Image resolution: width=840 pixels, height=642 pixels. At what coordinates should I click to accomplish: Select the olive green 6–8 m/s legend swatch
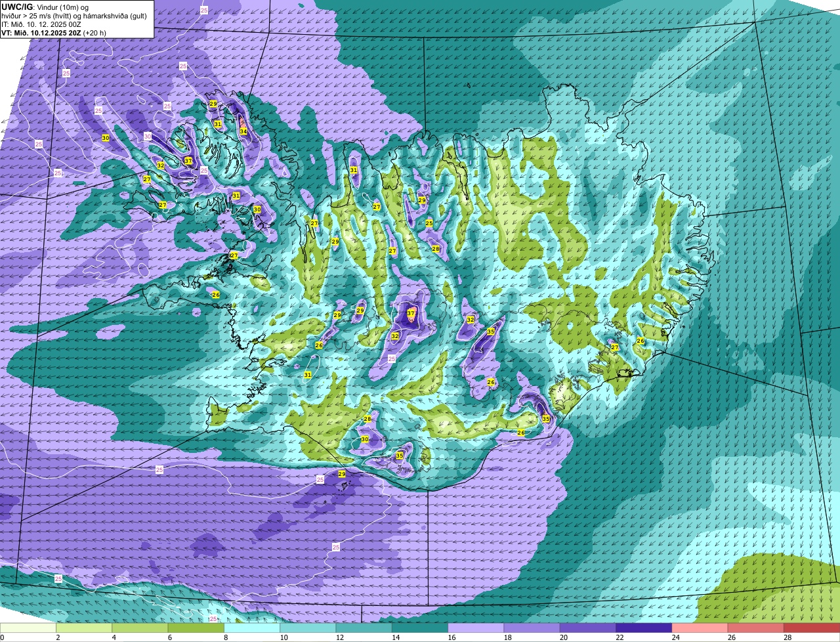pyautogui.click(x=196, y=628)
